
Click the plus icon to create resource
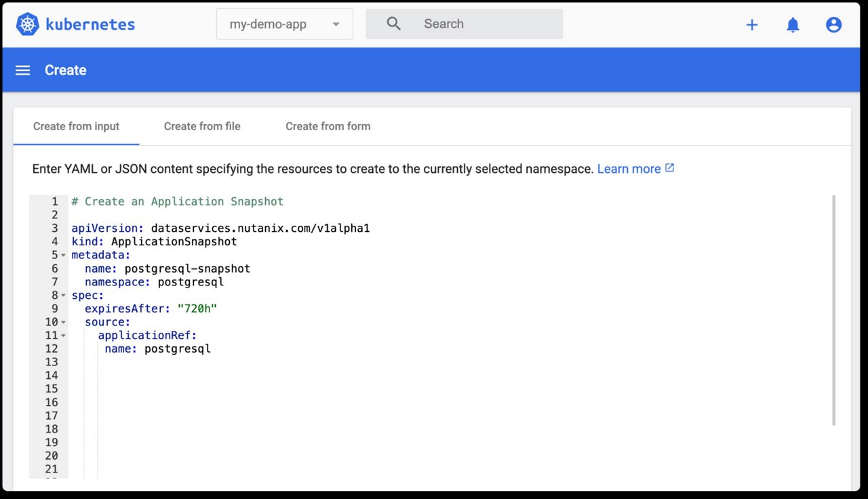(751, 25)
